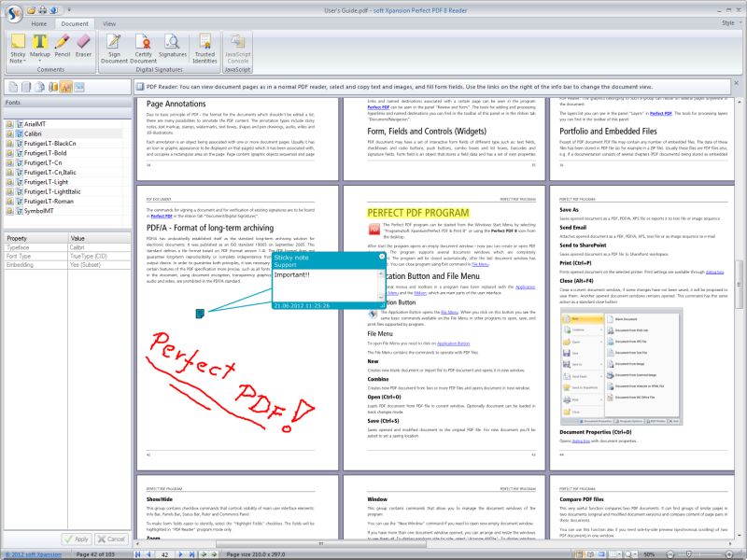Click the blue info quick access icon
Screen dimensions: 747x560
pyautogui.click(x=54, y=10)
